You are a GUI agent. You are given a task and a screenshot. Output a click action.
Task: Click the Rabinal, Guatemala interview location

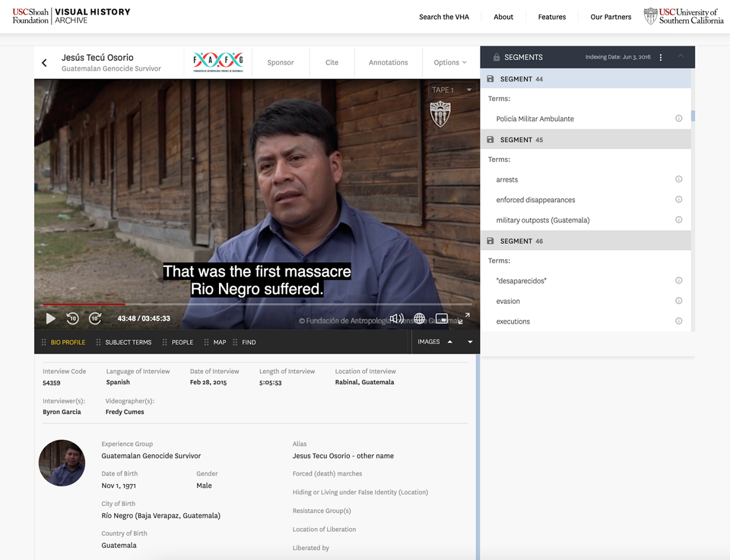click(x=364, y=382)
